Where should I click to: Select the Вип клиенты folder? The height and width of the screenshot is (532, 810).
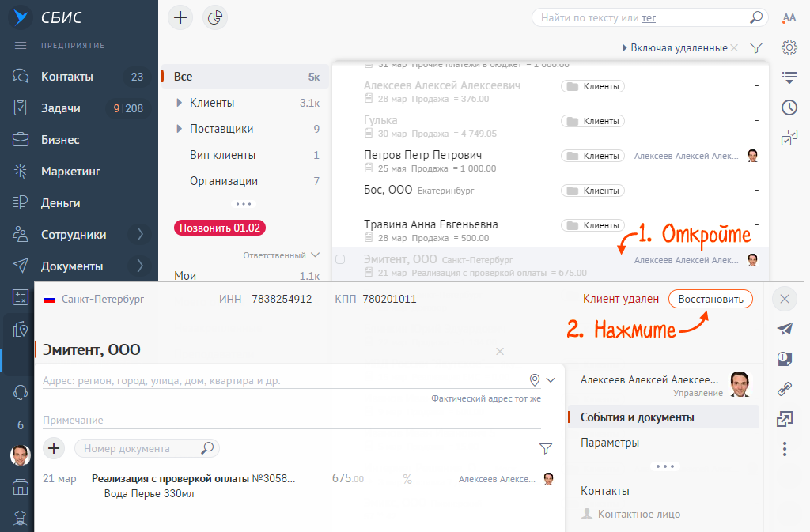pos(222,155)
